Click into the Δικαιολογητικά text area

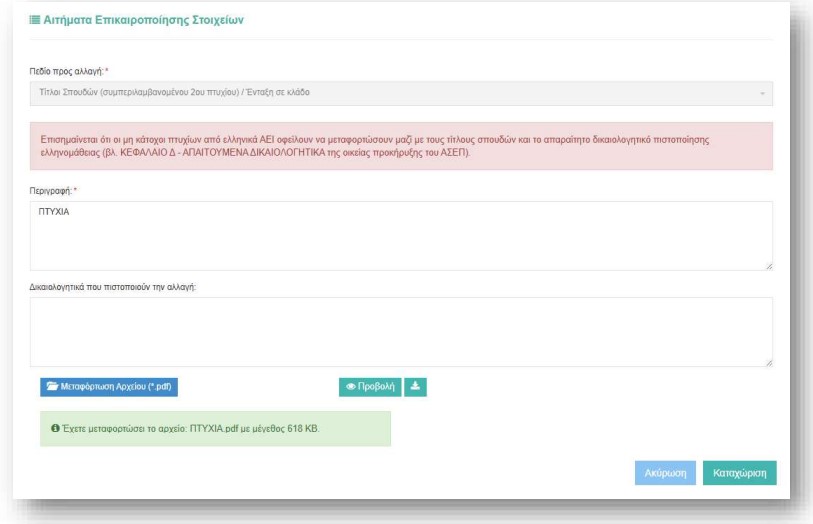click(x=400, y=330)
